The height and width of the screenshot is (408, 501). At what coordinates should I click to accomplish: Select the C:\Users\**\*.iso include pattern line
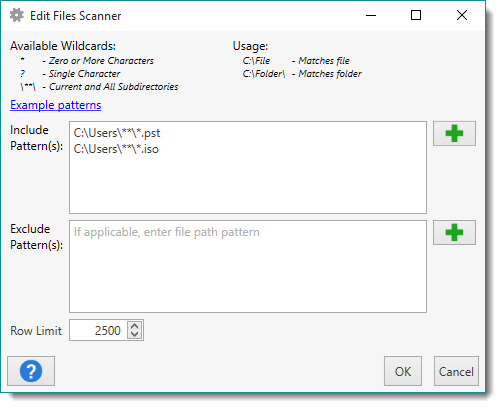(116, 149)
